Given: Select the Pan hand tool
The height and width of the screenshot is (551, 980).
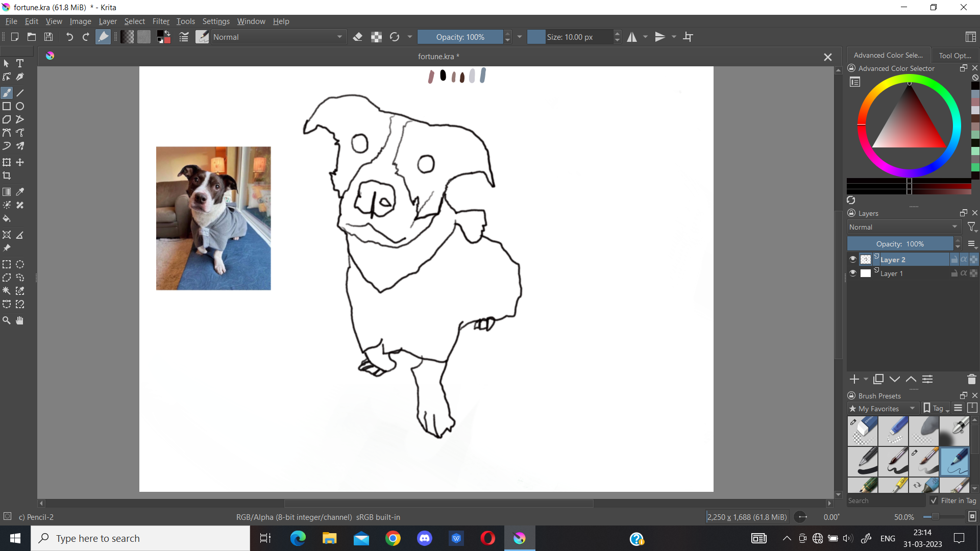Looking at the screenshot, I should (20, 320).
